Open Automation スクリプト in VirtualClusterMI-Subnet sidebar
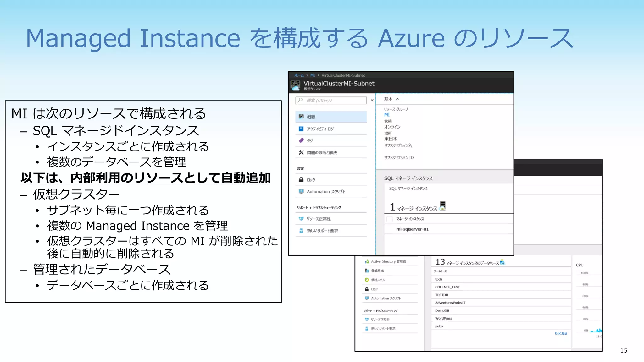Viewport: 644px width, 362px height. 331,191
